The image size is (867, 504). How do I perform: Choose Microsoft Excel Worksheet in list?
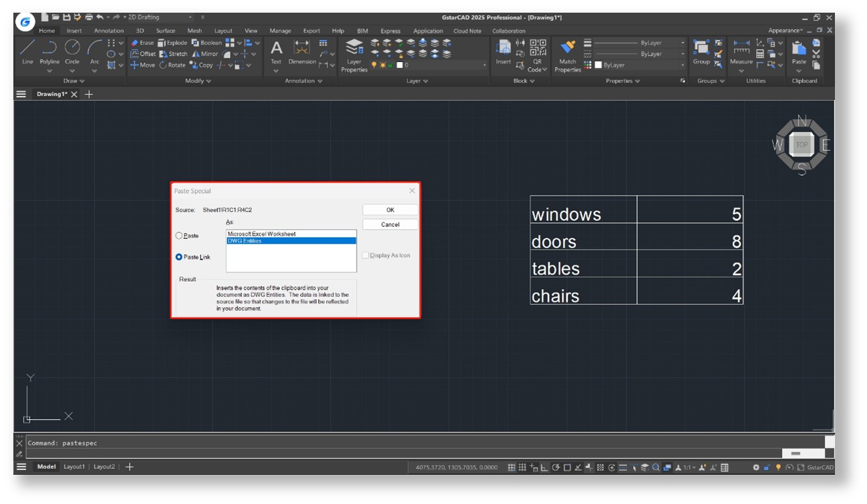pyautogui.click(x=261, y=234)
